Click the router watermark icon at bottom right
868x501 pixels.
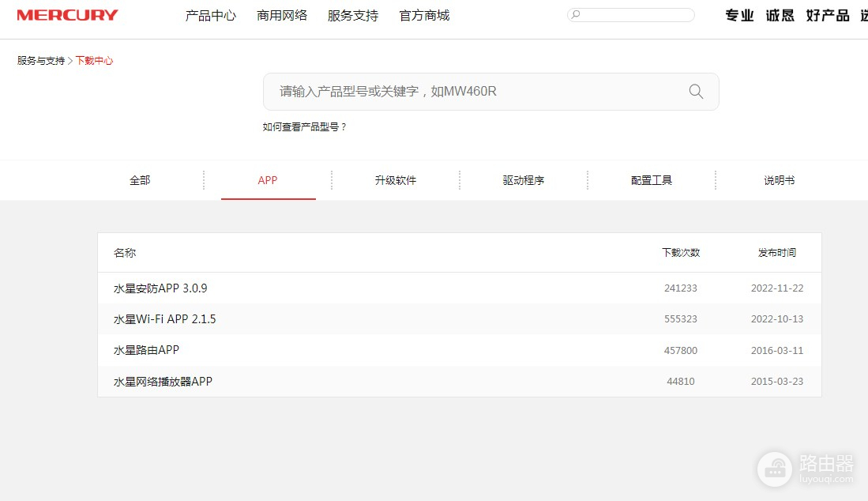tap(775, 470)
